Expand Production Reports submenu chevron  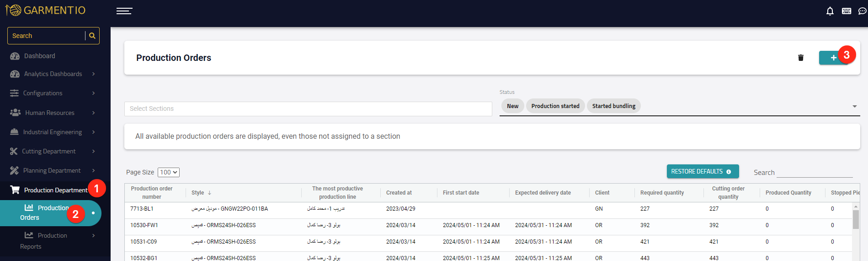pyautogui.click(x=94, y=235)
